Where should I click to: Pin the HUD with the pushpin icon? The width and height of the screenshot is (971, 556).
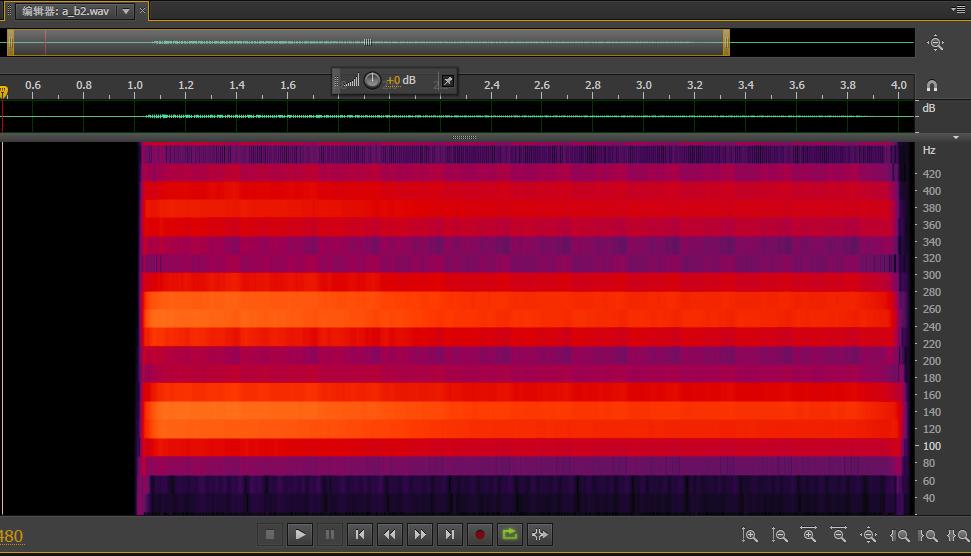click(x=448, y=80)
